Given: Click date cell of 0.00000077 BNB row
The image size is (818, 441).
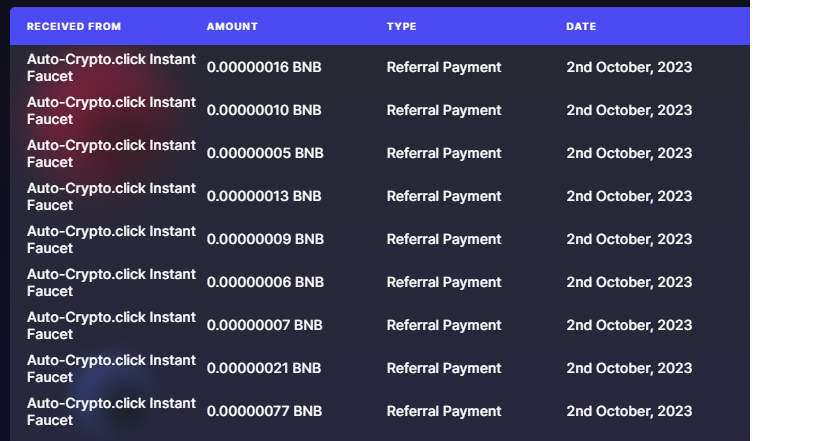Looking at the screenshot, I should pyautogui.click(x=629, y=411).
